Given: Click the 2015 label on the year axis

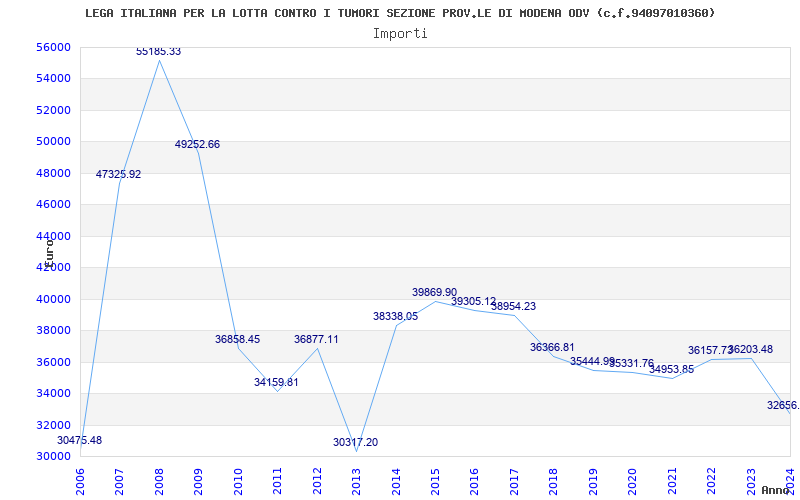Looking at the screenshot, I should click(435, 482).
